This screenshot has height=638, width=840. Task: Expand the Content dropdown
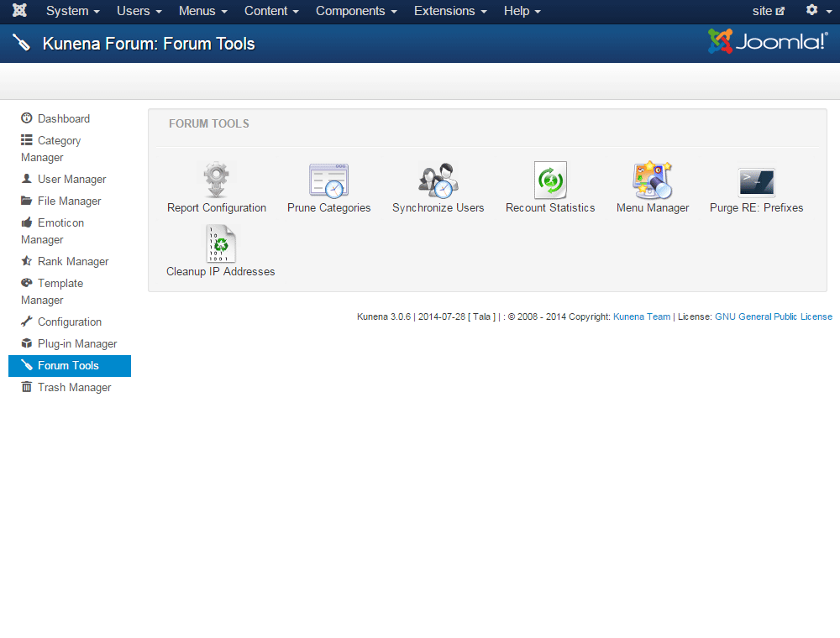point(271,11)
